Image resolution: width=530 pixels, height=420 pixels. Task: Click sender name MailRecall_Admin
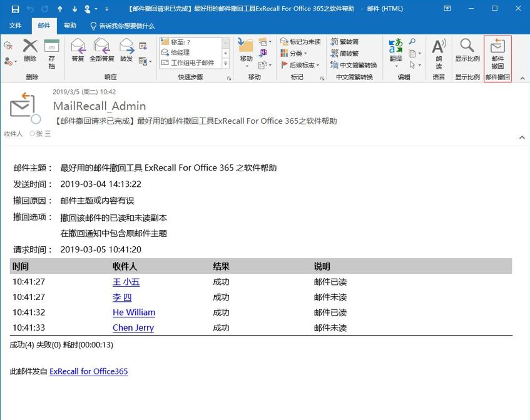pyautogui.click(x=99, y=106)
